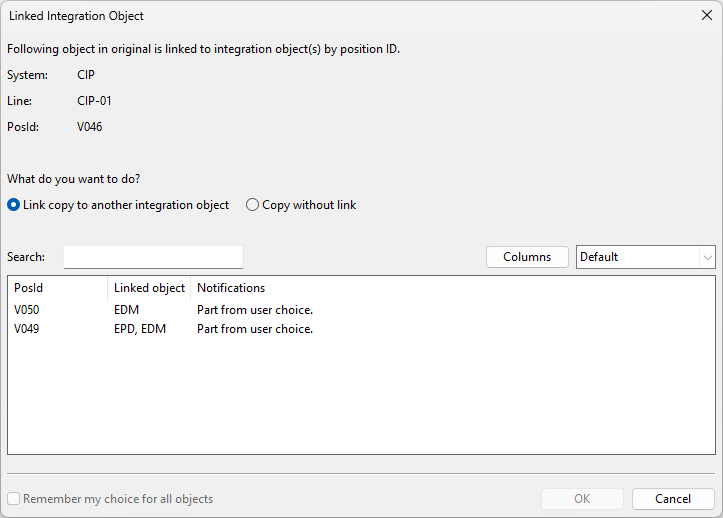Screen dimensions: 723x518
Task: Expand the Default layout dropdown
Action: click(646, 257)
